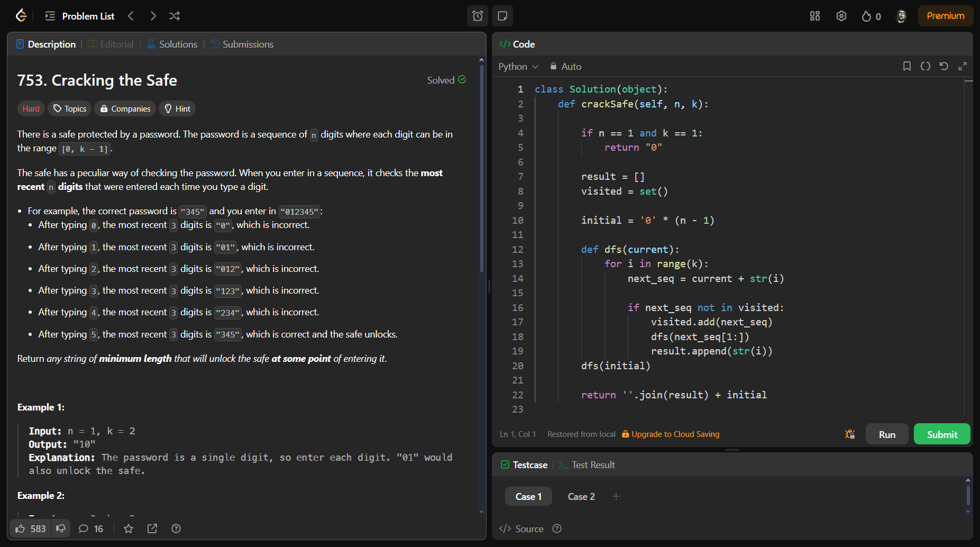Viewport: 980px width, 547px height.
Task: Add a new test case with plus
Action: point(616,496)
